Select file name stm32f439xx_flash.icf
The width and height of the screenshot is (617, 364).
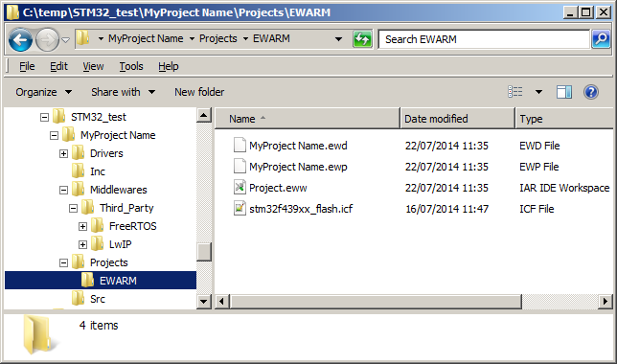click(x=301, y=209)
